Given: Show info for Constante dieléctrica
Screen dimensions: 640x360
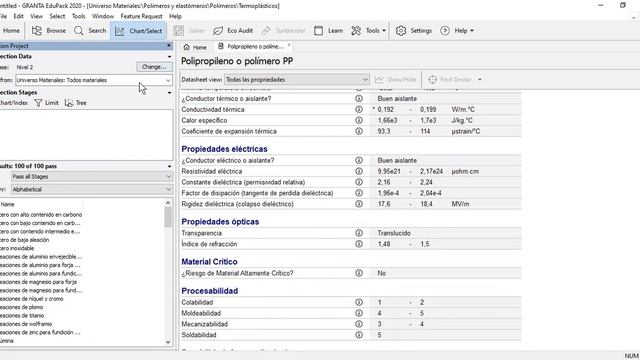Looking at the screenshot, I should (359, 182).
